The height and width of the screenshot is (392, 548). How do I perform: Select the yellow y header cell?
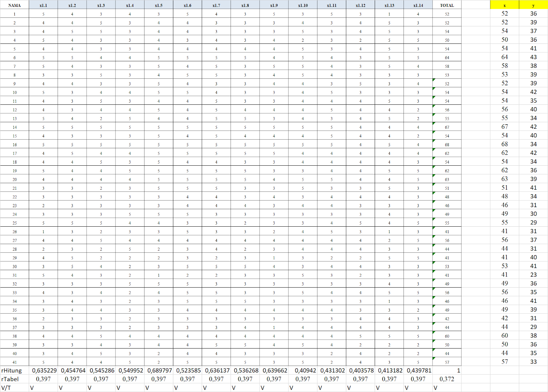point(533,5)
